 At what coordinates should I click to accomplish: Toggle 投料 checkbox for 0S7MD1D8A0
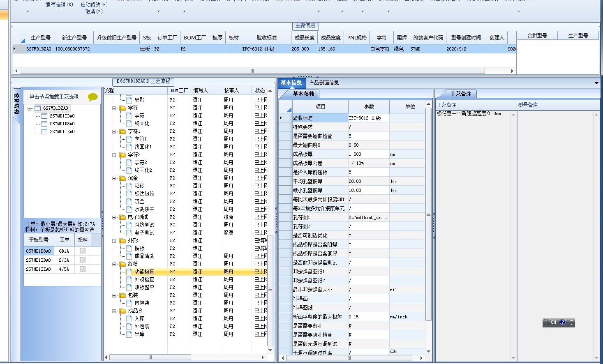tap(83, 251)
